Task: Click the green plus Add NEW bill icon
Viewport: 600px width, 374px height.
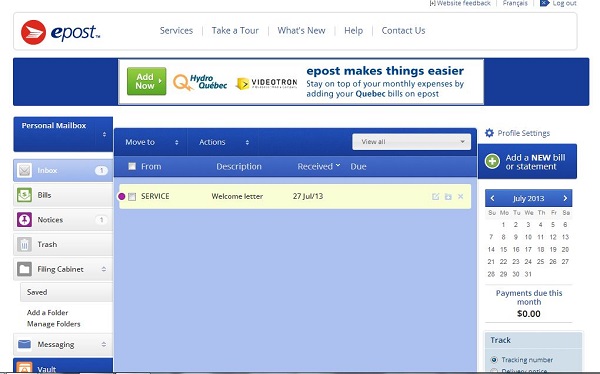Action: click(x=492, y=161)
